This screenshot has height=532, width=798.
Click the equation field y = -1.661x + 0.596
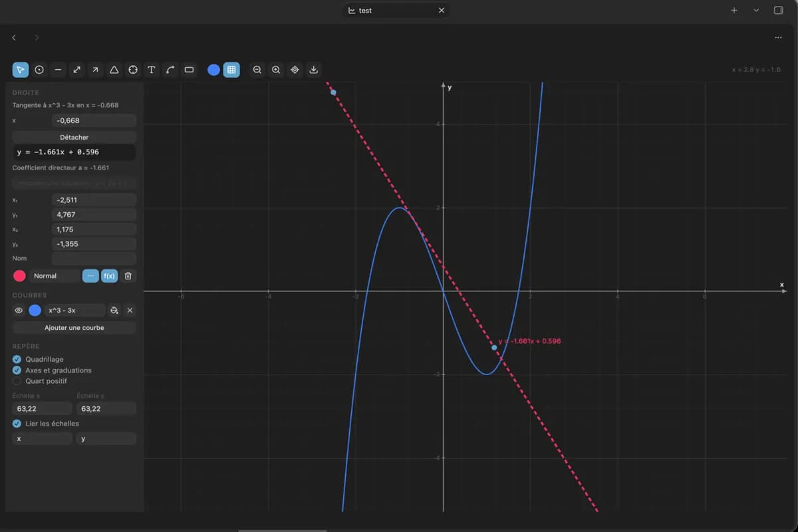pyautogui.click(x=74, y=152)
